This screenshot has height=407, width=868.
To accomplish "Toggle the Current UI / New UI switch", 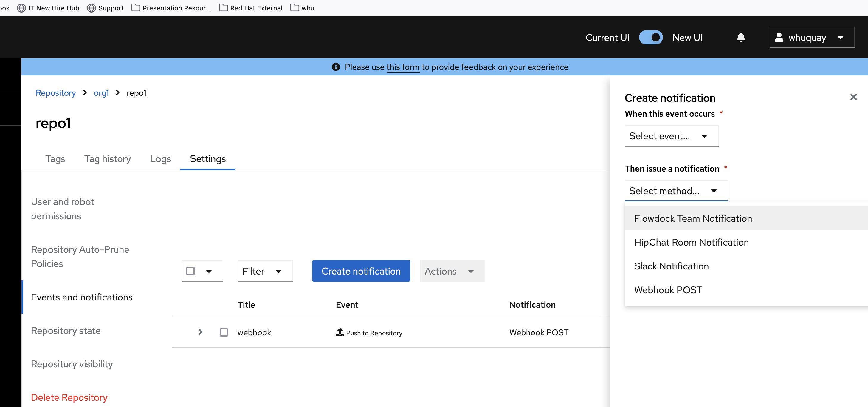I will click(x=650, y=37).
